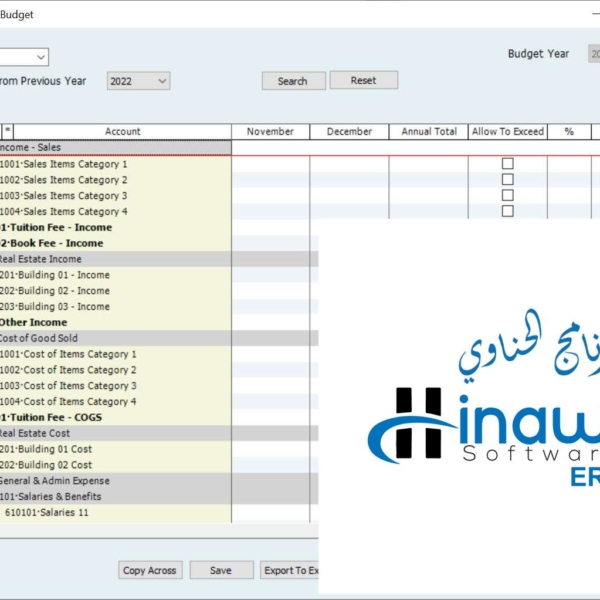The image size is (600, 600).
Task: Check Allow To Exceed for Sales Items Category 2
Action: point(507,180)
